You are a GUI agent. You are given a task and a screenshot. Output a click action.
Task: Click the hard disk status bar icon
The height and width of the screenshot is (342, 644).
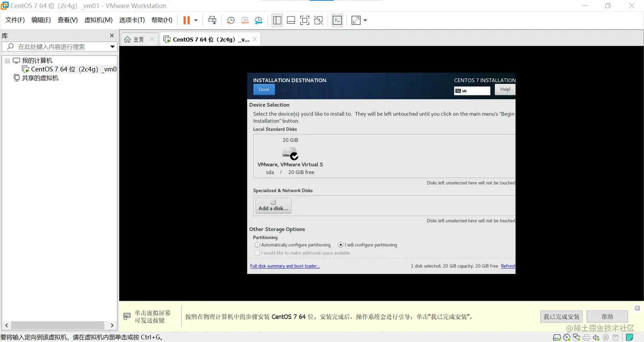[557, 338]
